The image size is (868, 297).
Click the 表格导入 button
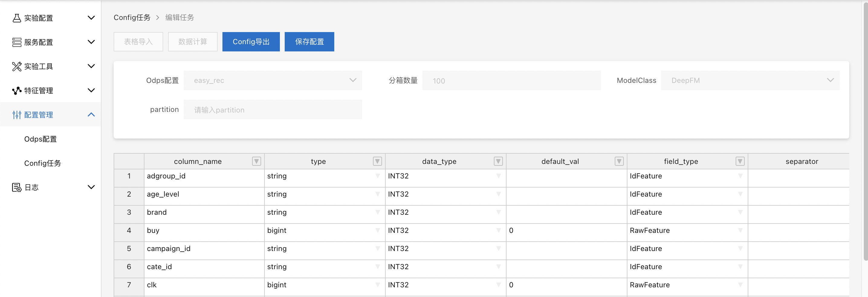(138, 42)
